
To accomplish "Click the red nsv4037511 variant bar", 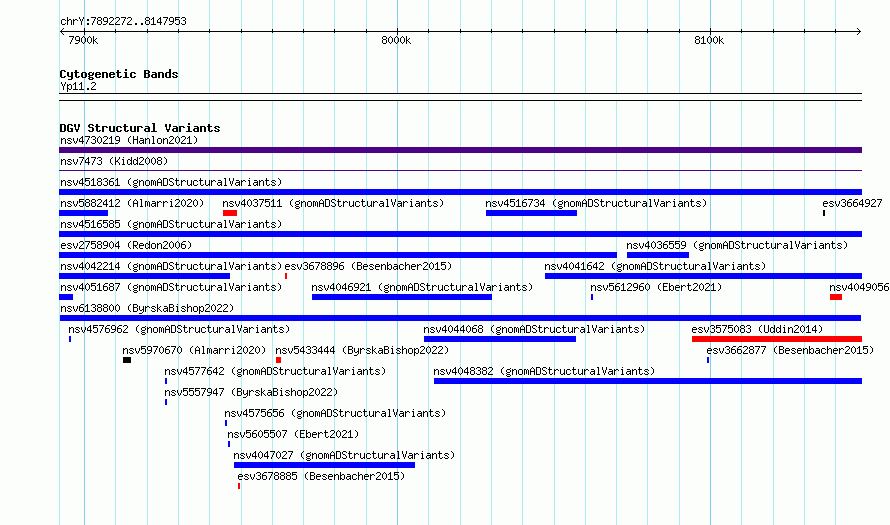I will 230,213.
